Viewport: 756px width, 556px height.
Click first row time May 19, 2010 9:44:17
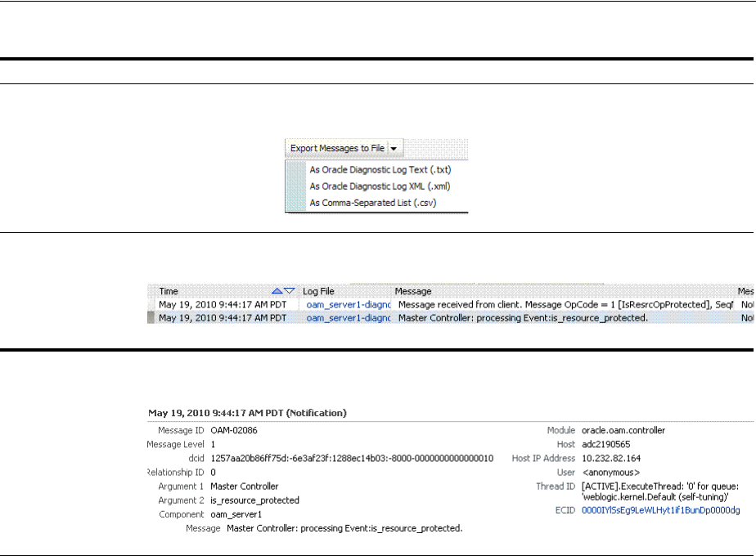tap(223, 304)
